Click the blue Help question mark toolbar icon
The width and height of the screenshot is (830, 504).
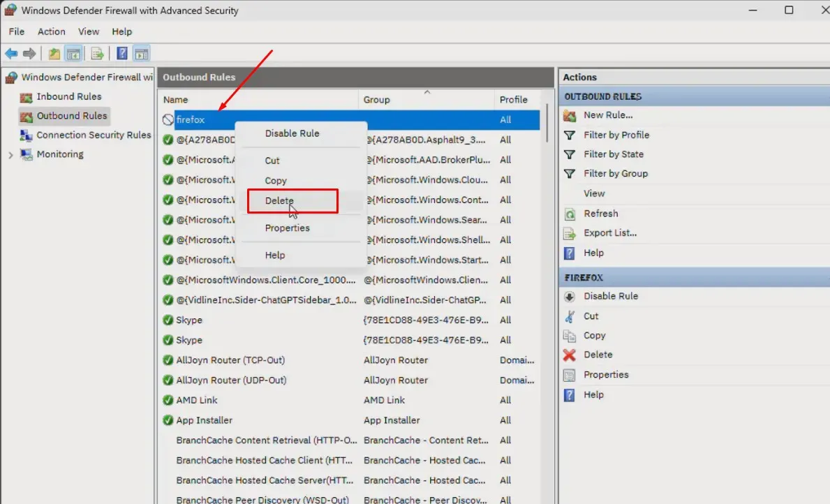coord(121,54)
